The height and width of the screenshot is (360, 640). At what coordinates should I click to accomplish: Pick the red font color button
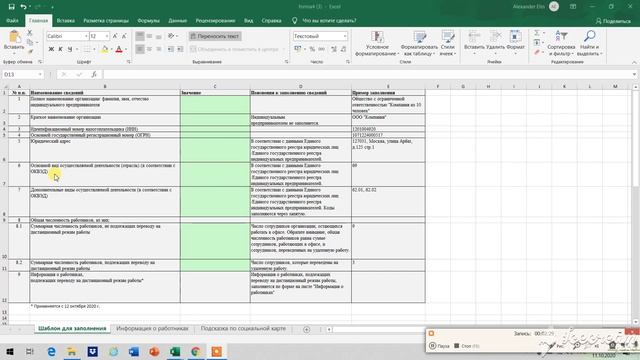[x=119, y=49]
